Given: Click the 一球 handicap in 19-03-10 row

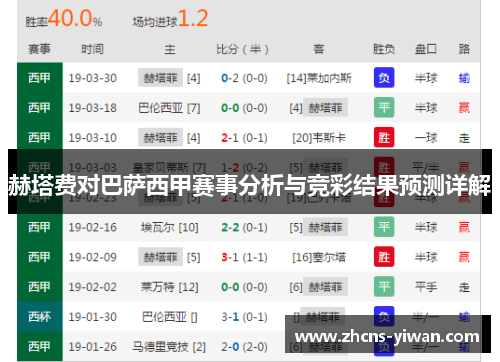Looking at the screenshot, I should coord(426,138).
